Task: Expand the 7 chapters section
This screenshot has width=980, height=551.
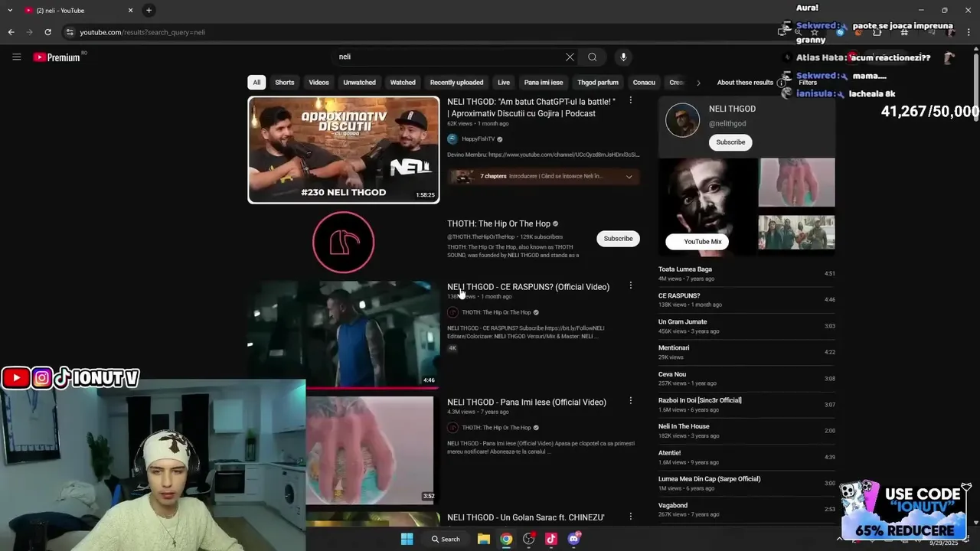Action: click(544, 176)
